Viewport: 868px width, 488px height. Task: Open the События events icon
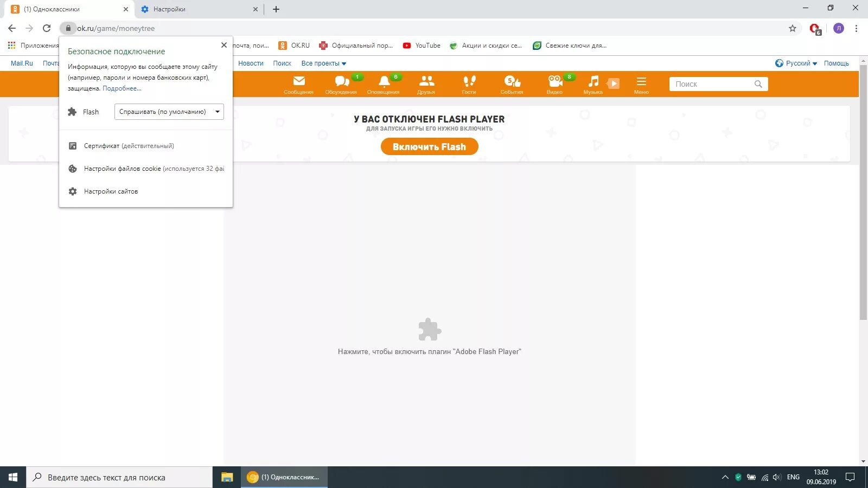point(512,84)
